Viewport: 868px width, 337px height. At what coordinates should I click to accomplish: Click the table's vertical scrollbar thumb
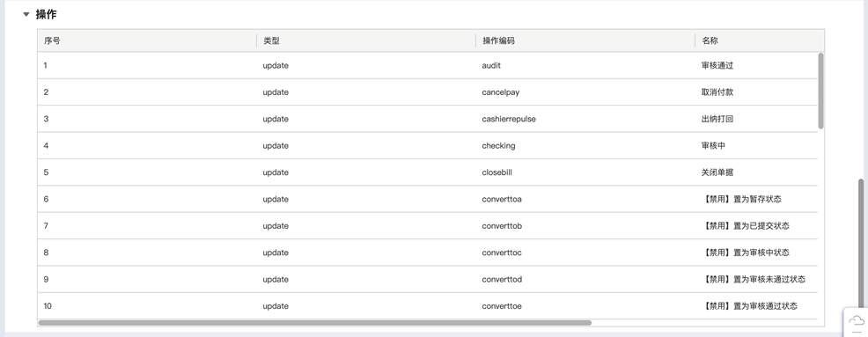click(821, 91)
